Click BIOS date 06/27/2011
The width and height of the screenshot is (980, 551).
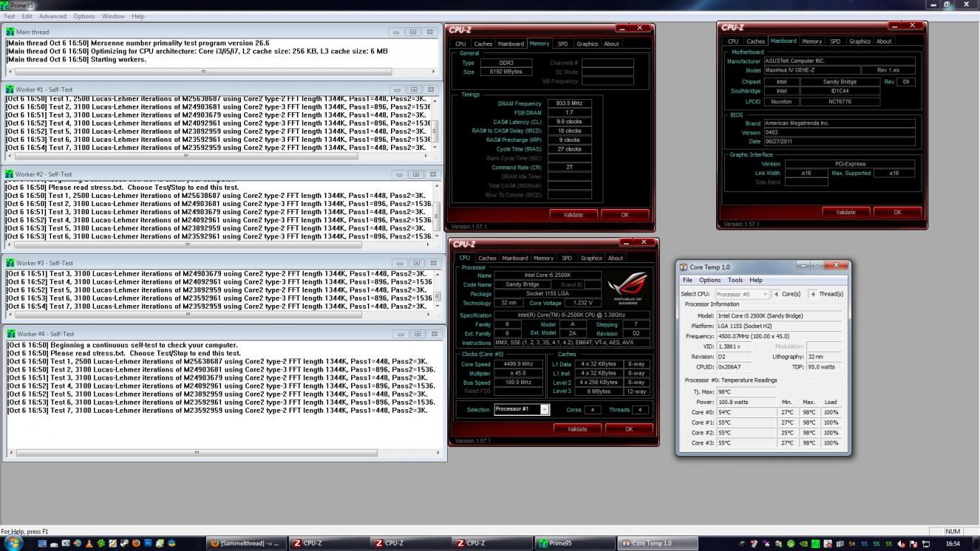pos(840,141)
